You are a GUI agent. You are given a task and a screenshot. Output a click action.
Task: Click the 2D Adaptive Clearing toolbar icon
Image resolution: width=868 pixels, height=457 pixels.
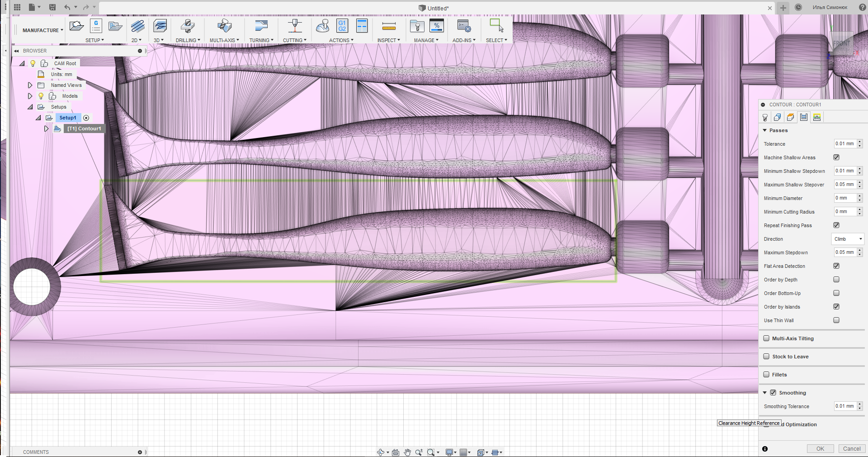pos(137,26)
